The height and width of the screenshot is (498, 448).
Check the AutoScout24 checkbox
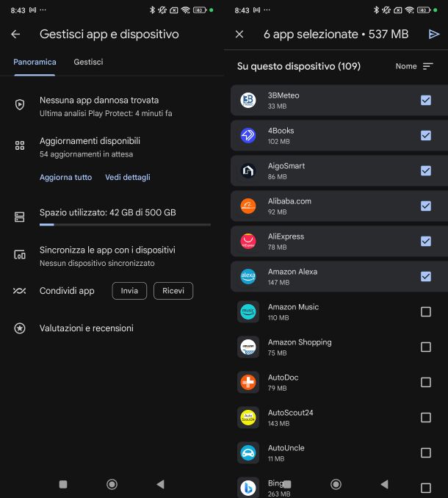click(426, 418)
